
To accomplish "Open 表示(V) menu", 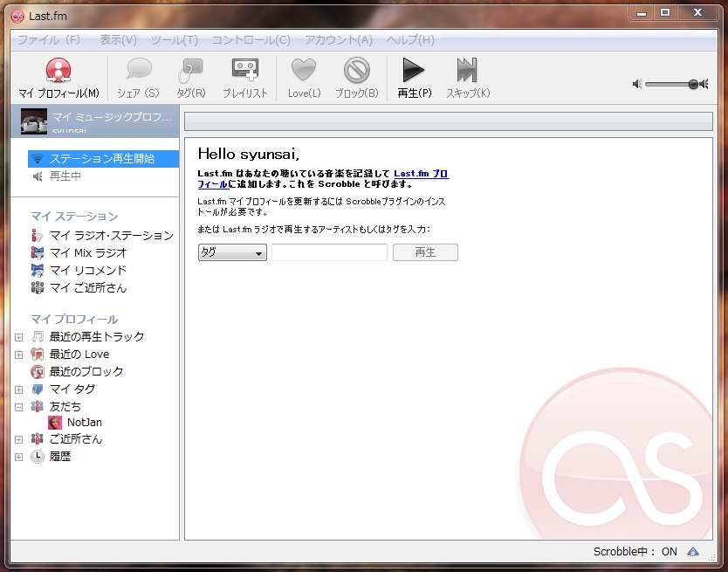I will [119, 40].
